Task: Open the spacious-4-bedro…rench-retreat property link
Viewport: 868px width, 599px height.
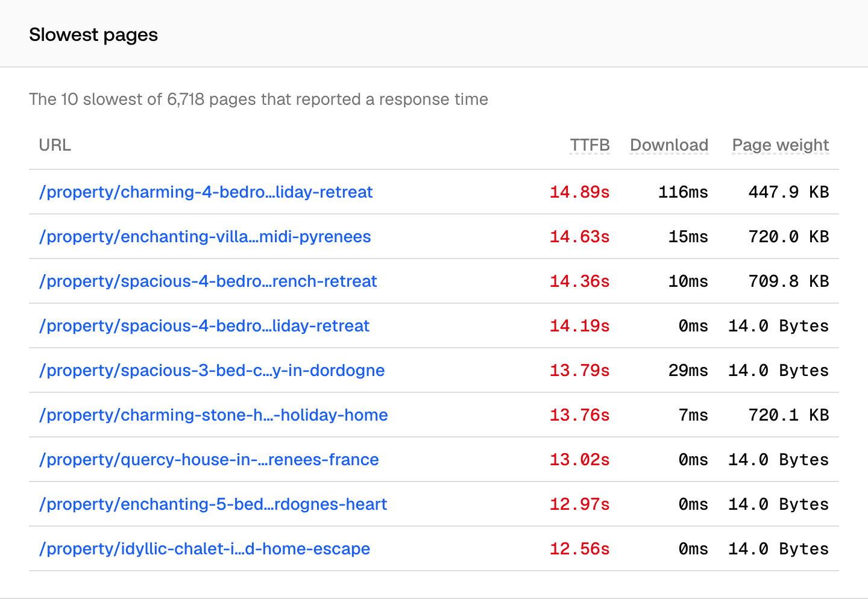Action: (208, 281)
